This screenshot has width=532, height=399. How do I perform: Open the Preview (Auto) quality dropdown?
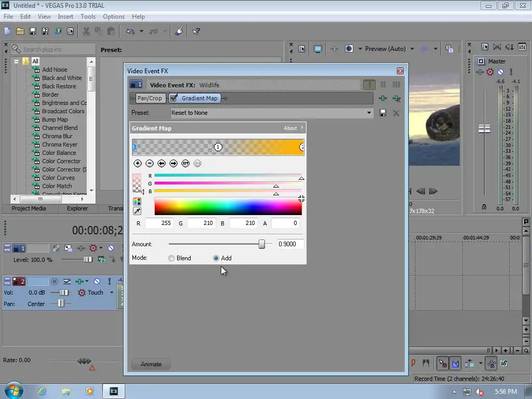pyautogui.click(x=412, y=49)
